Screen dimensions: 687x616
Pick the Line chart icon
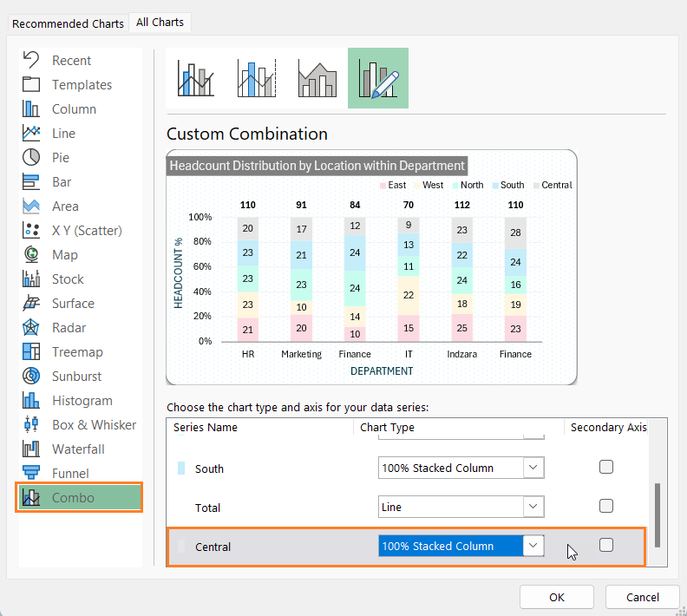click(31, 133)
